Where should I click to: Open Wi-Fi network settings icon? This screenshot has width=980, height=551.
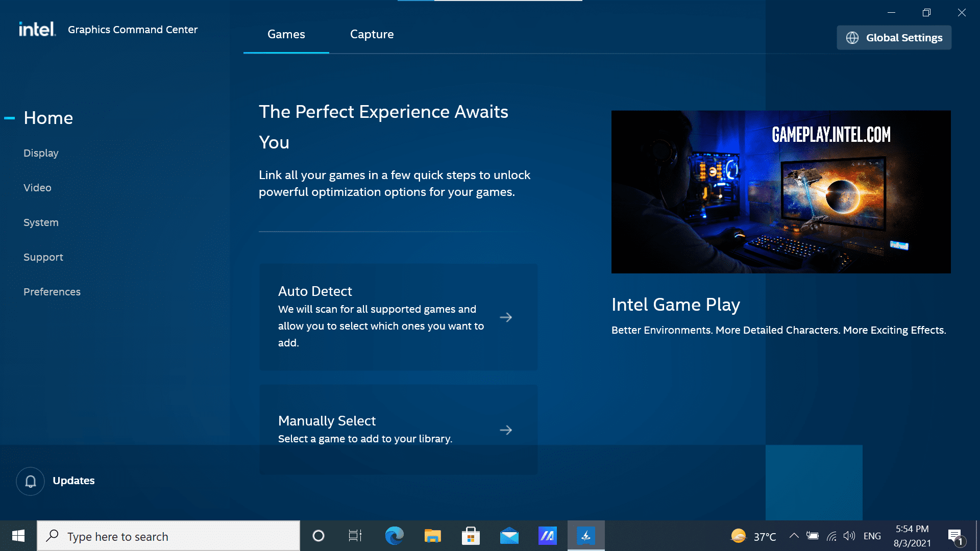pos(831,536)
